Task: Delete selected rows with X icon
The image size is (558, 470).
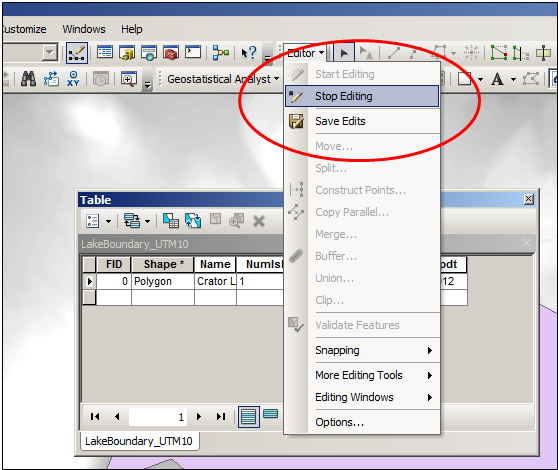Action: (x=259, y=221)
